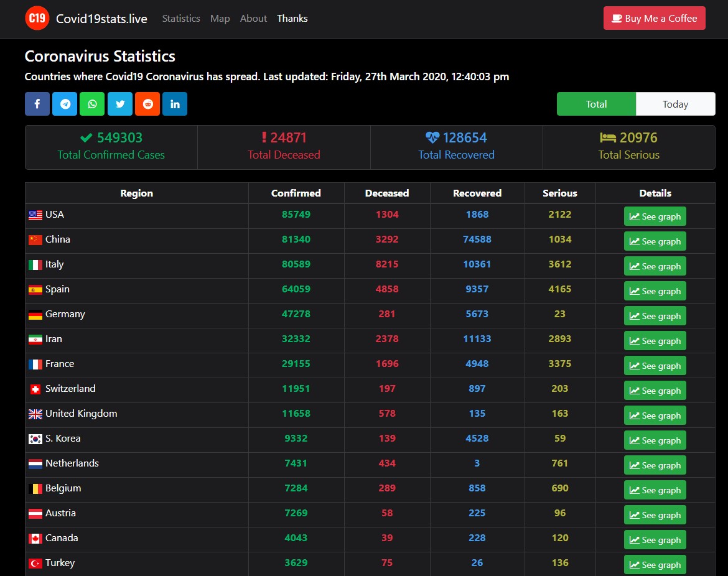This screenshot has width=728, height=576.
Task: Click the C19 site logo
Action: click(37, 18)
